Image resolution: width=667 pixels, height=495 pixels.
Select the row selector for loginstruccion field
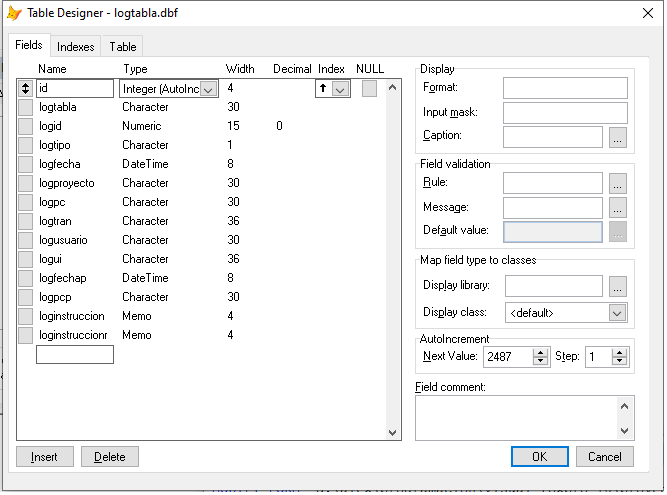27,317
